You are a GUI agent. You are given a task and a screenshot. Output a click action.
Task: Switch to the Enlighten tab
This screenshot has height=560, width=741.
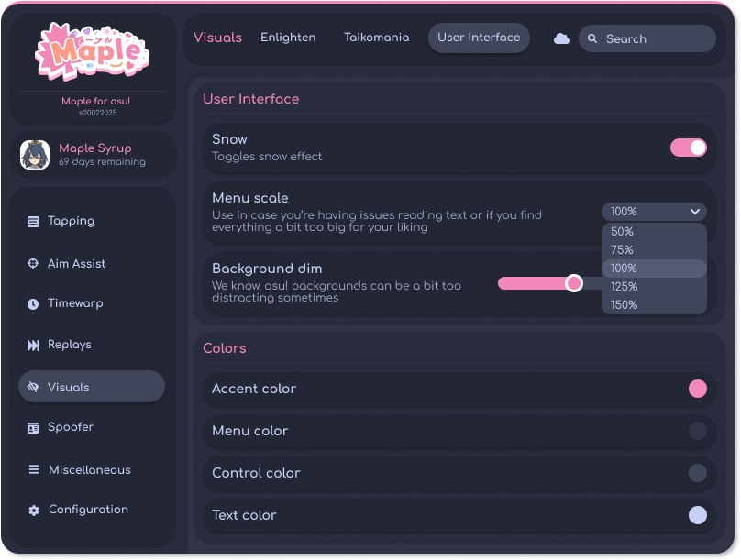pos(287,38)
